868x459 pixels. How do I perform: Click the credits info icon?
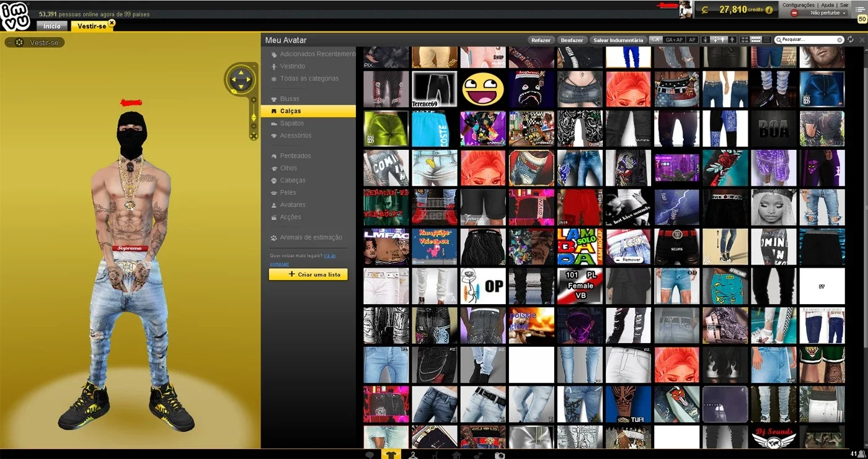(769, 10)
